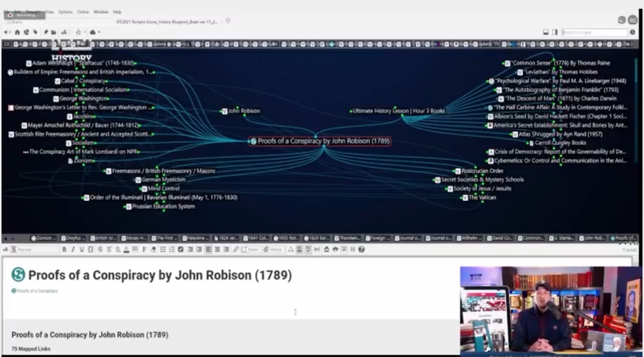Apply italic formatting in notes toolbar

click(x=73, y=249)
